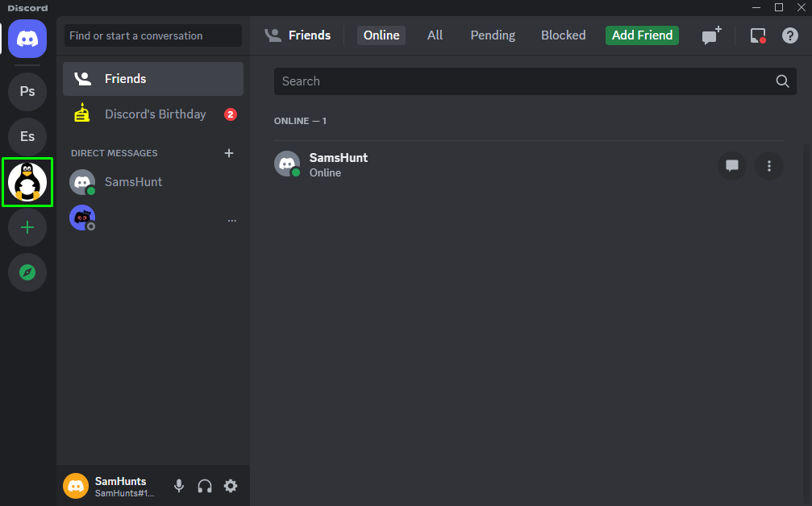
Task: Message SamsHunt via chat bubble icon
Action: coord(731,166)
